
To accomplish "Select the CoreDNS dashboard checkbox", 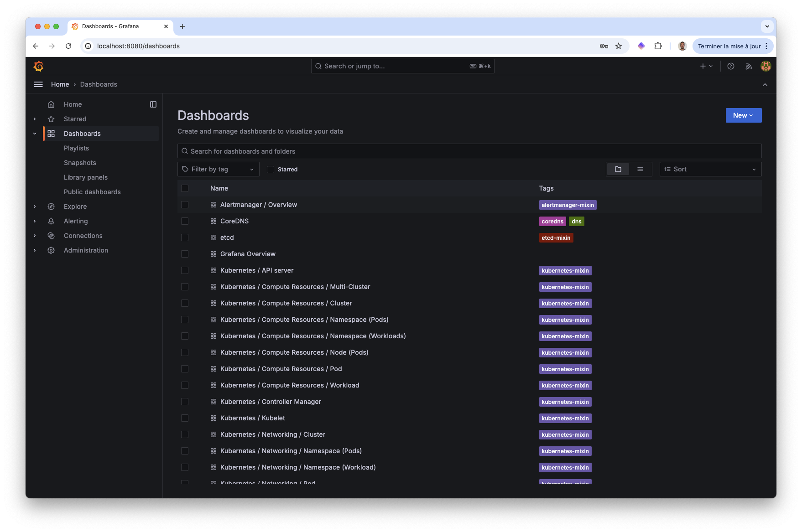I will click(x=185, y=221).
